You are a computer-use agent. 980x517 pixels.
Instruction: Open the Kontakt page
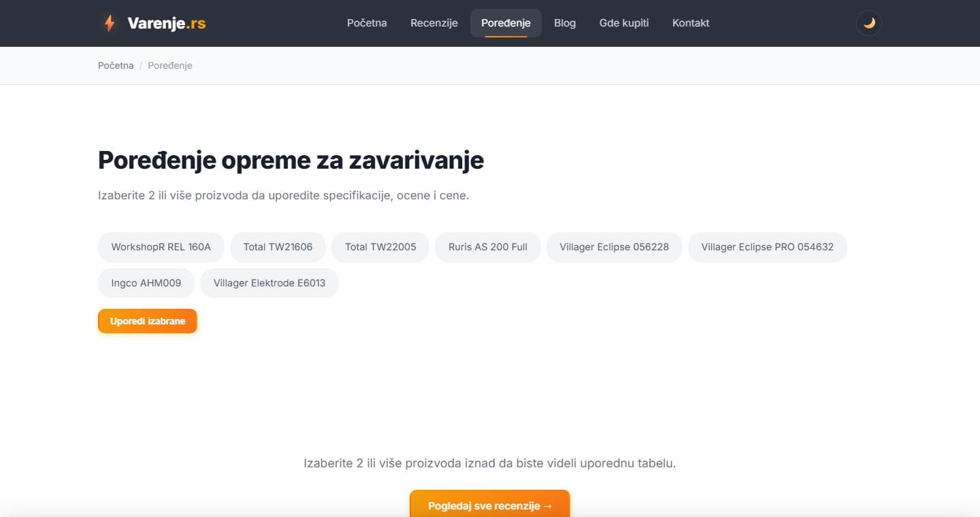tap(691, 23)
